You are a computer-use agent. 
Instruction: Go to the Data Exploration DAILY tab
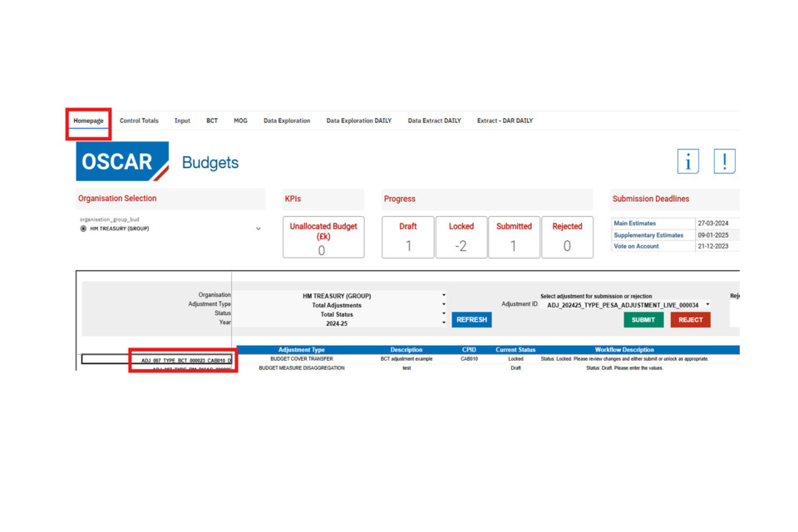tap(358, 121)
